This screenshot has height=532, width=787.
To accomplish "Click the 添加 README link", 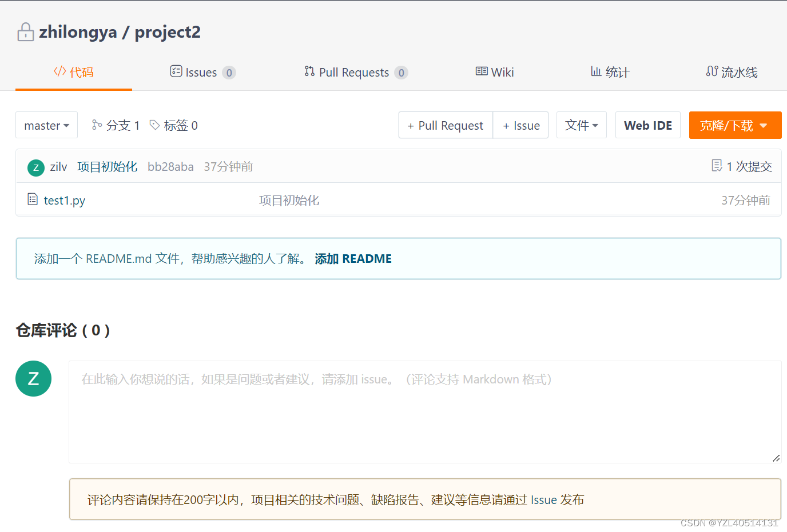I will (x=353, y=259).
